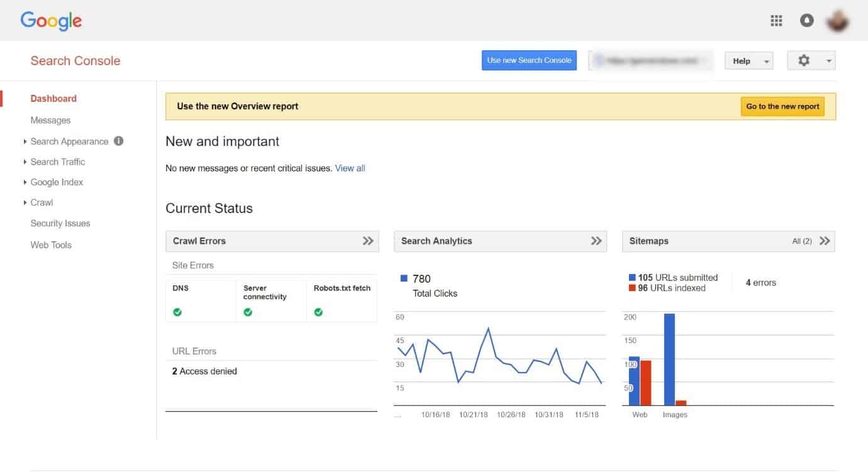Click the Server connectivity label

265,292
